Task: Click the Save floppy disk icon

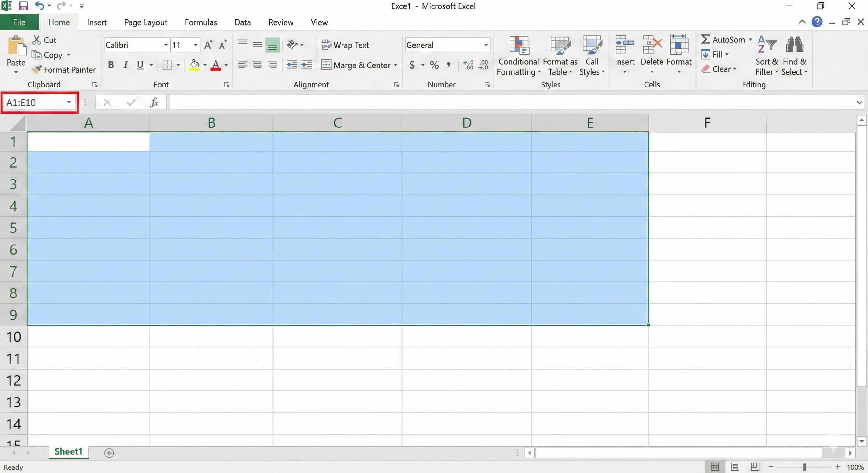Action: click(x=23, y=6)
